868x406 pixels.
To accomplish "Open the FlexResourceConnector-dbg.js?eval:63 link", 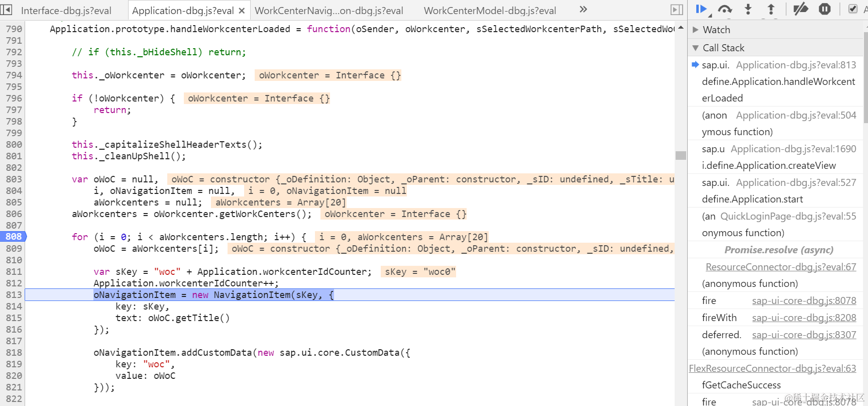I will click(773, 368).
